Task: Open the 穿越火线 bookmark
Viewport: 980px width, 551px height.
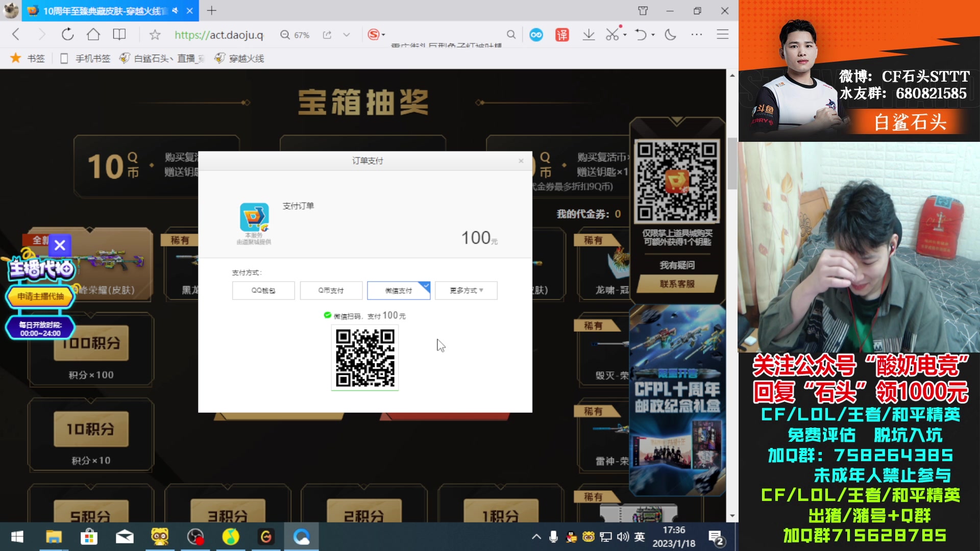Action: coord(239,58)
